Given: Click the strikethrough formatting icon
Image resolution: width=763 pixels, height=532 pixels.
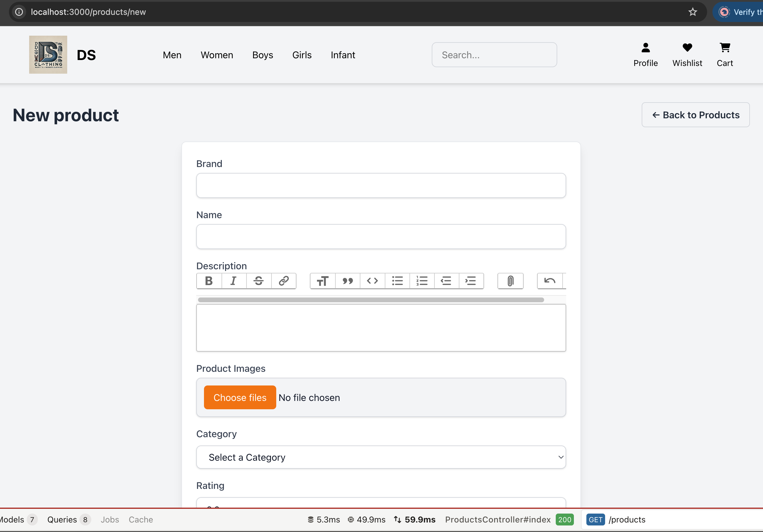Looking at the screenshot, I should coord(258,281).
